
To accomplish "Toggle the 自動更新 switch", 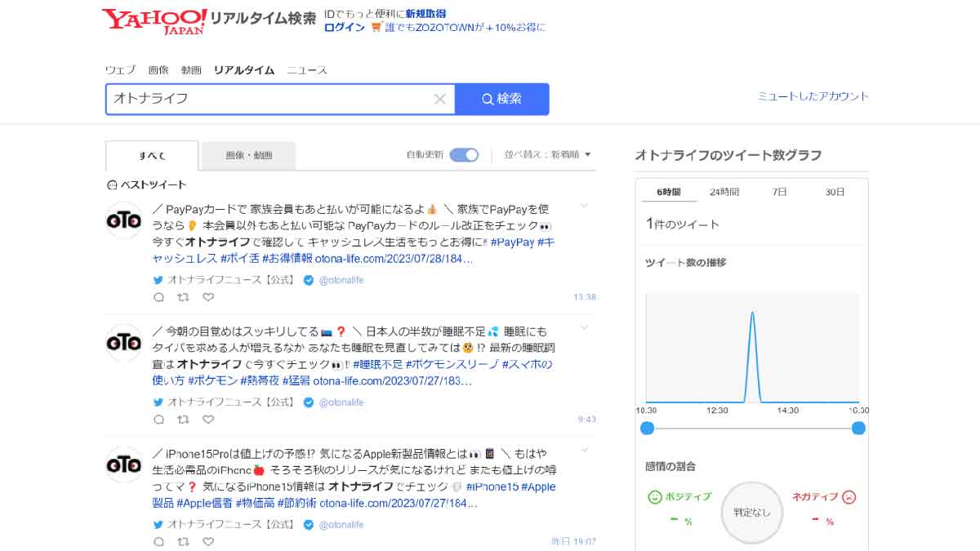I will 464,154.
